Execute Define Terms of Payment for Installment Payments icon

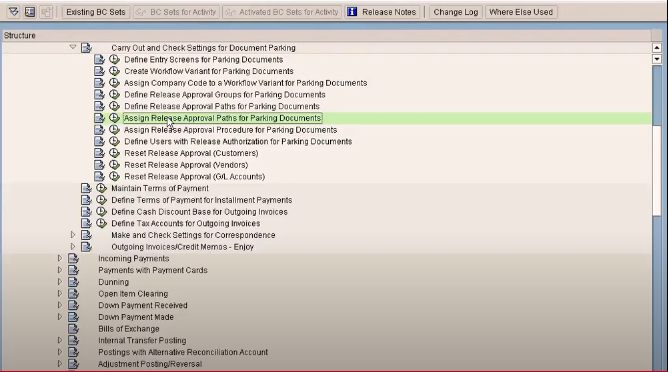(x=101, y=200)
